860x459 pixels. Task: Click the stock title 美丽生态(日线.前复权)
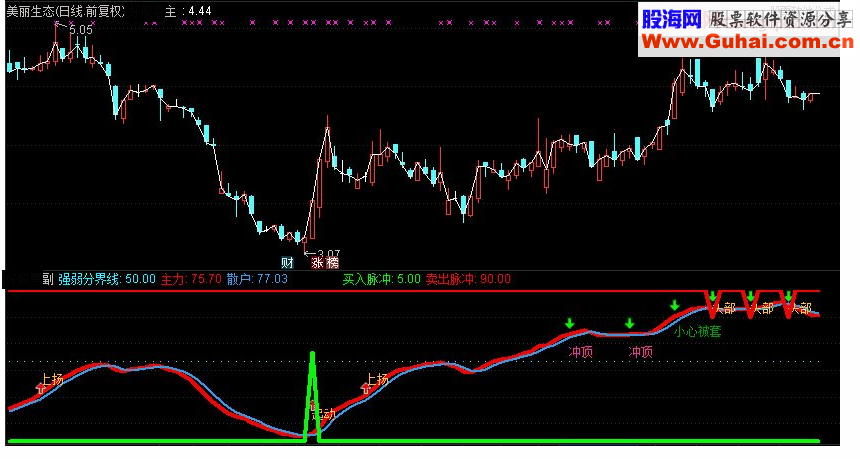coord(65,11)
